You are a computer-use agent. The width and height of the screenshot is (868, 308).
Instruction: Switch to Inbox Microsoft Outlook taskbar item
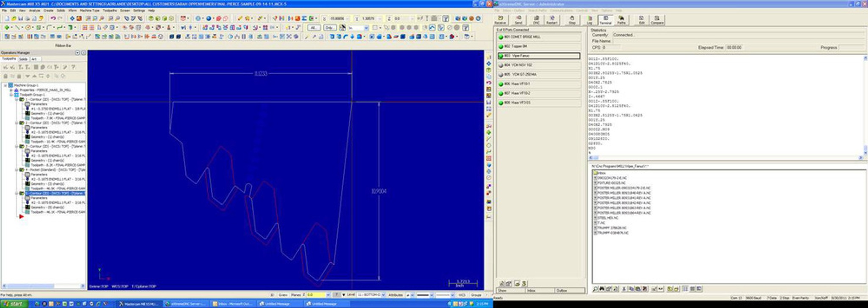[232, 304]
